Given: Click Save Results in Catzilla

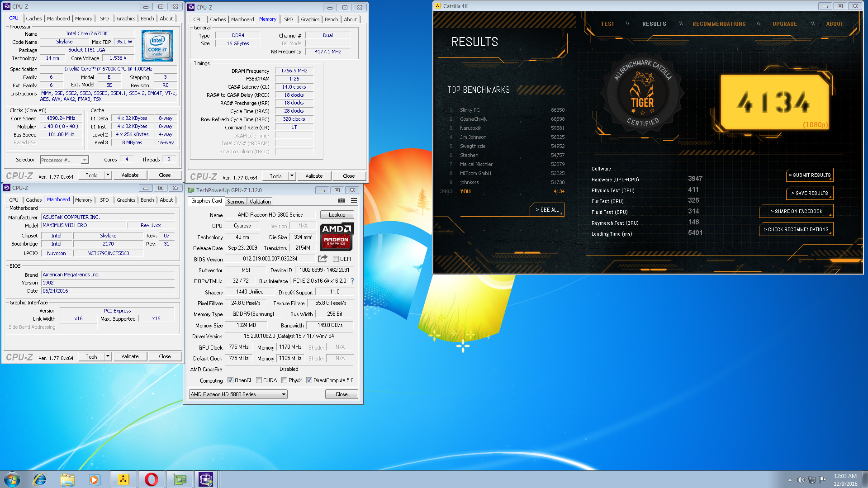Looking at the screenshot, I should (x=809, y=193).
